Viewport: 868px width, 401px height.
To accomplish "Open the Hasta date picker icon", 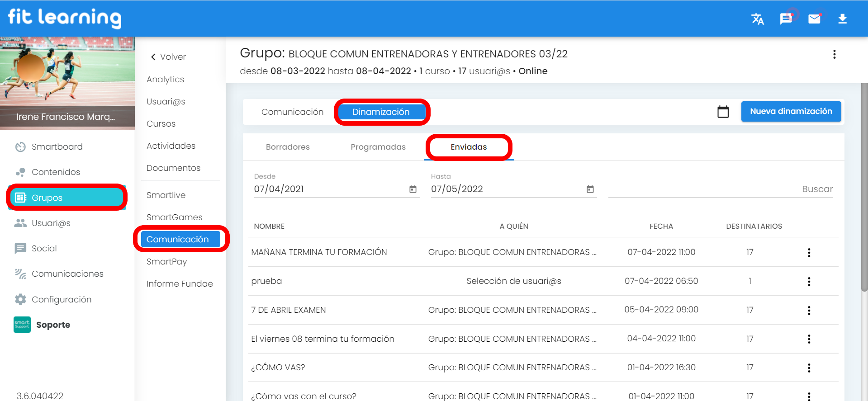I will coord(590,189).
